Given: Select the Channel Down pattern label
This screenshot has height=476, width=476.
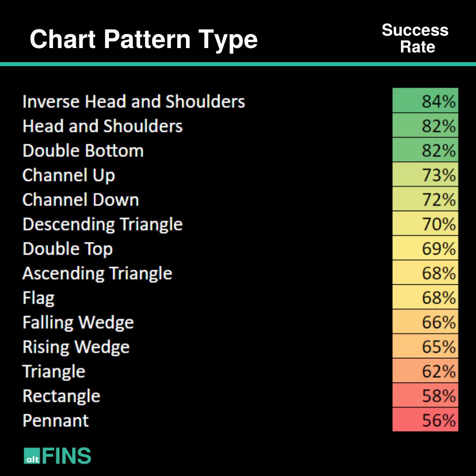Looking at the screenshot, I should 81,200.
